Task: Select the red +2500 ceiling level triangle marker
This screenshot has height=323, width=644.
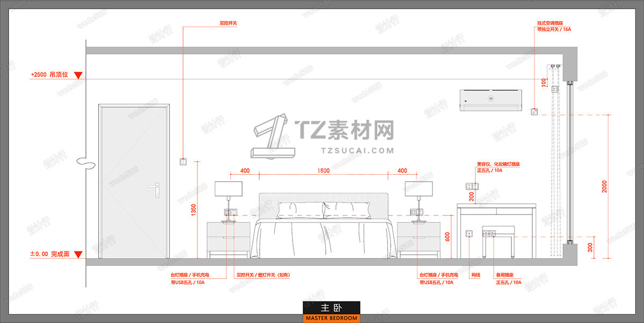Action: (x=78, y=75)
